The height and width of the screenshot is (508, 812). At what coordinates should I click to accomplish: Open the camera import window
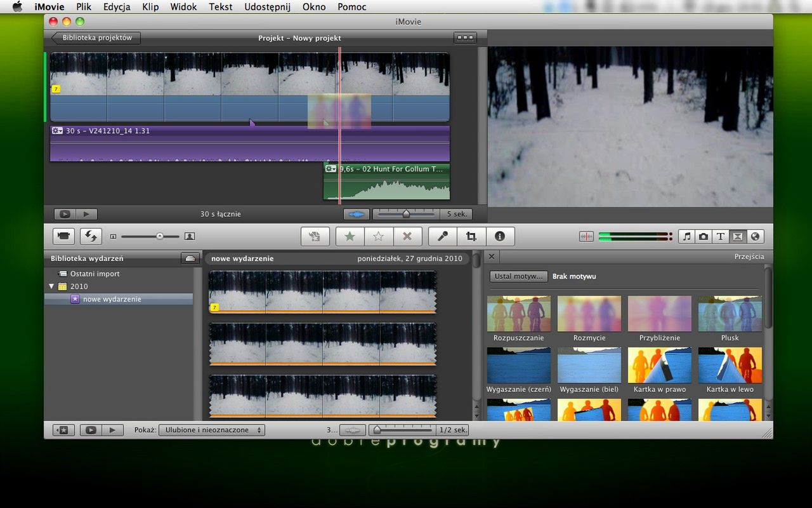tap(63, 236)
